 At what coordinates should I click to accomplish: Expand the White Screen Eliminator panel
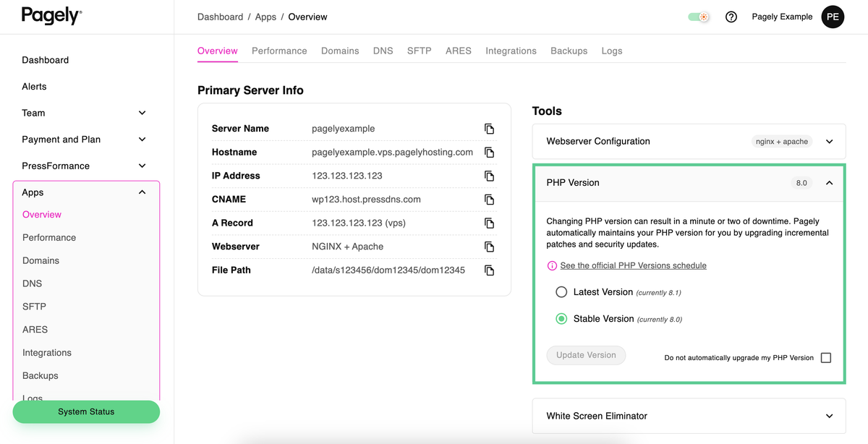point(830,417)
